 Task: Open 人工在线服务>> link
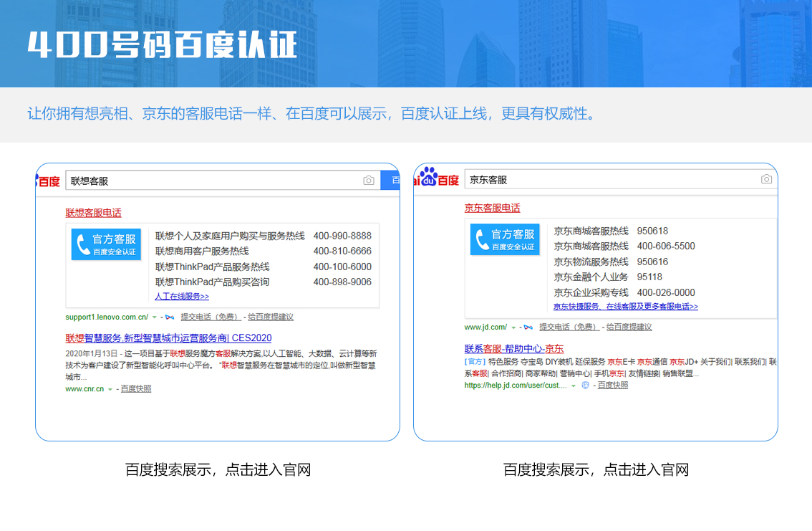[x=182, y=297]
